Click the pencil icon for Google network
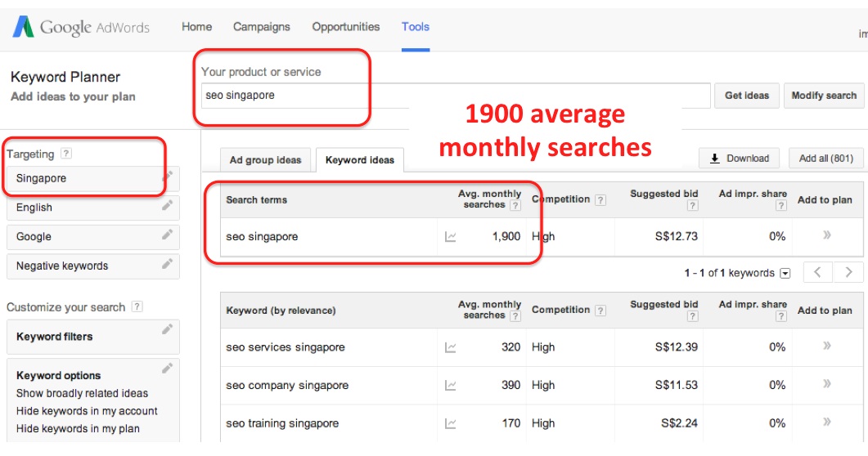The height and width of the screenshot is (456, 868). click(x=168, y=235)
